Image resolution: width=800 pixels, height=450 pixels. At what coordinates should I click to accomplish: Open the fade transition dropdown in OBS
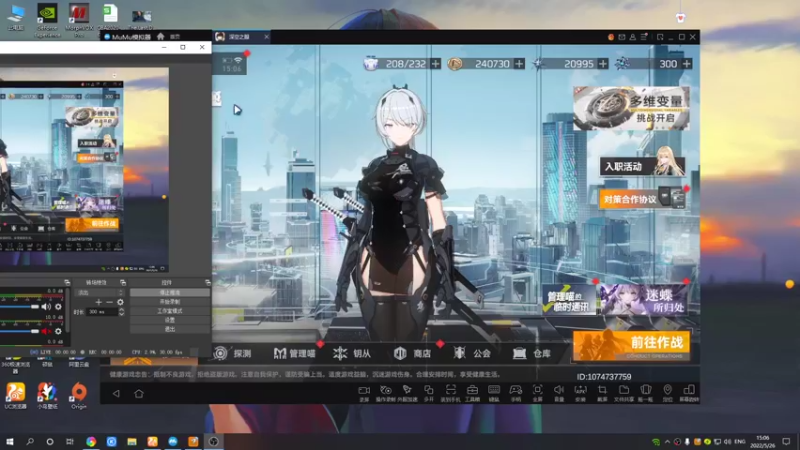click(99, 293)
